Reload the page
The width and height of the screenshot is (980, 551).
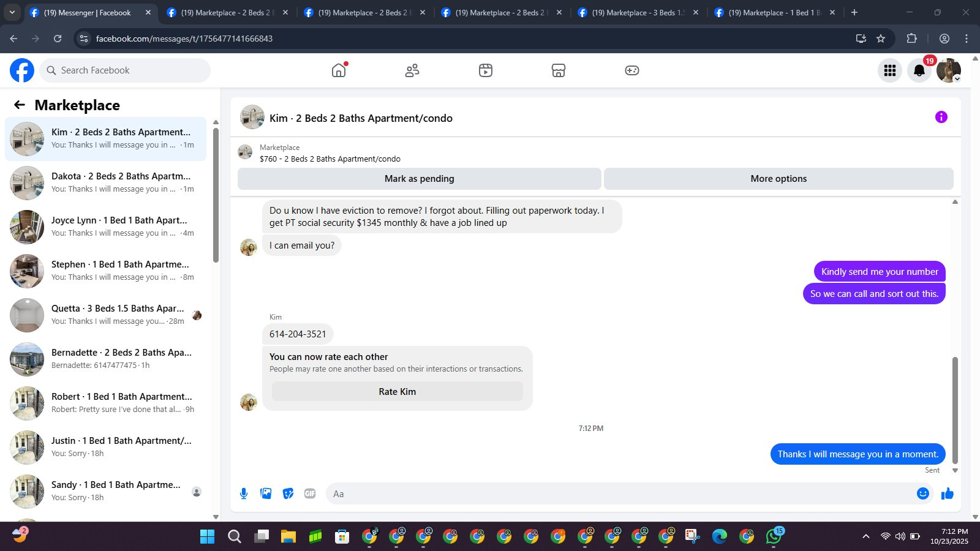[57, 39]
